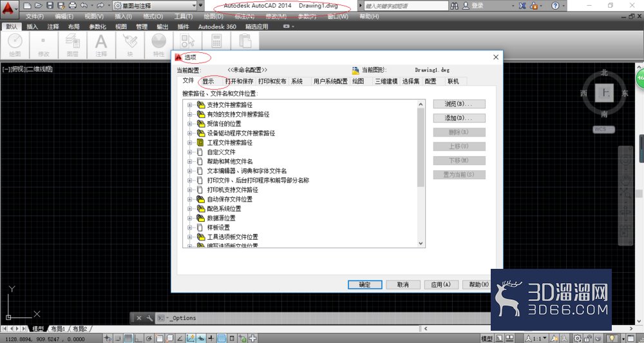This screenshot has width=644, height=343.
Task: Click the Redo arrow icon
Action: click(x=100, y=6)
